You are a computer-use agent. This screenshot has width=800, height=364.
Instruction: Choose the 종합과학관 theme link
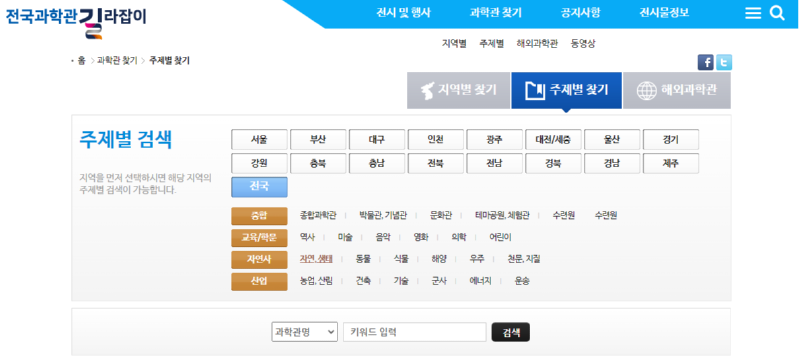(318, 215)
